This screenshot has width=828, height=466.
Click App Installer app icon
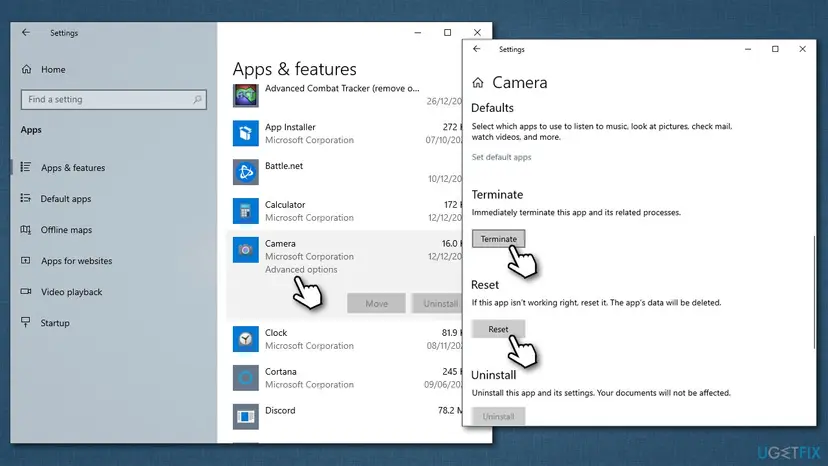click(x=246, y=133)
